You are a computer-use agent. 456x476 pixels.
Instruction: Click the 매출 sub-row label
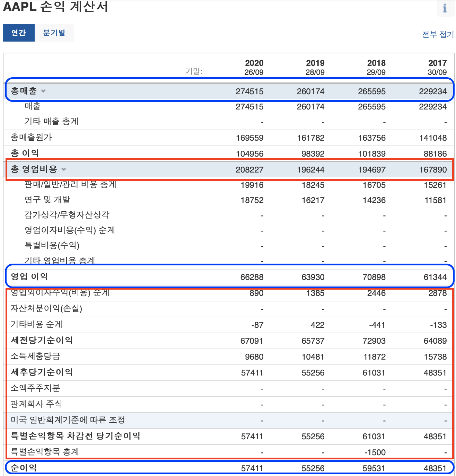[33, 106]
